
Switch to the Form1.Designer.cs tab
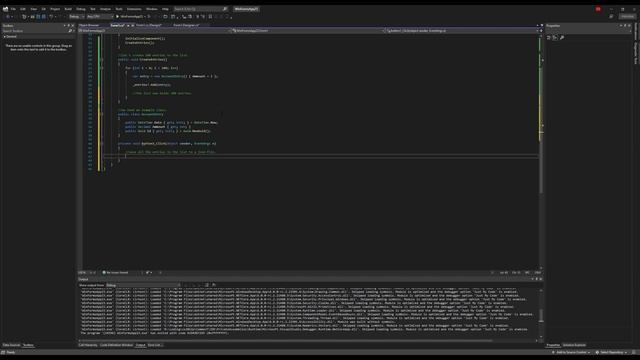click(186, 25)
